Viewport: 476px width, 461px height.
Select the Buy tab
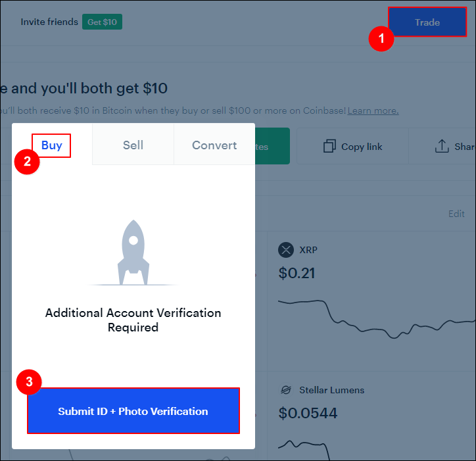point(51,145)
